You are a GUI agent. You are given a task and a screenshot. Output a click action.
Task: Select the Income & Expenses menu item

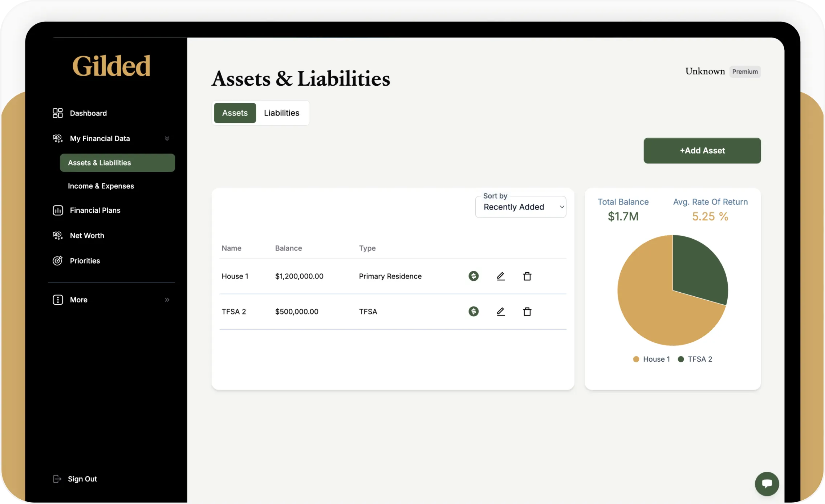point(101,186)
